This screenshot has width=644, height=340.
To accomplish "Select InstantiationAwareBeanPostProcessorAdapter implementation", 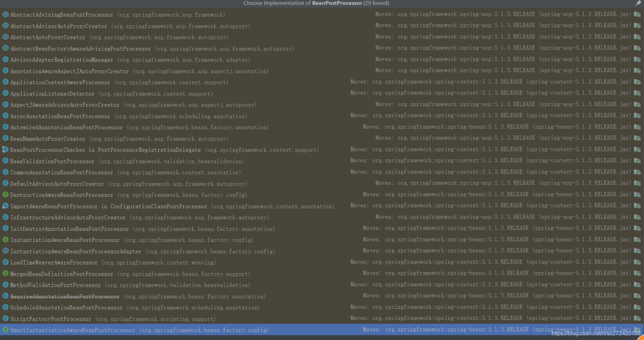I will pos(322,251).
